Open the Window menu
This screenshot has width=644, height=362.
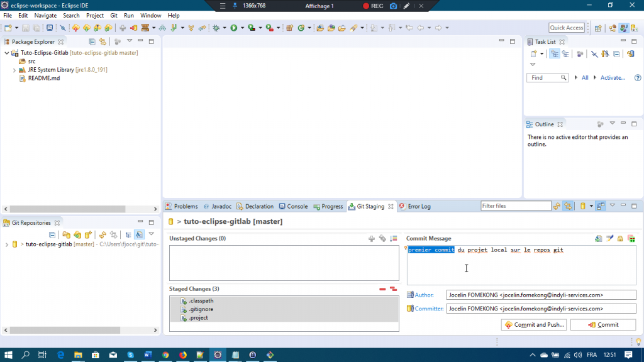[x=151, y=16]
